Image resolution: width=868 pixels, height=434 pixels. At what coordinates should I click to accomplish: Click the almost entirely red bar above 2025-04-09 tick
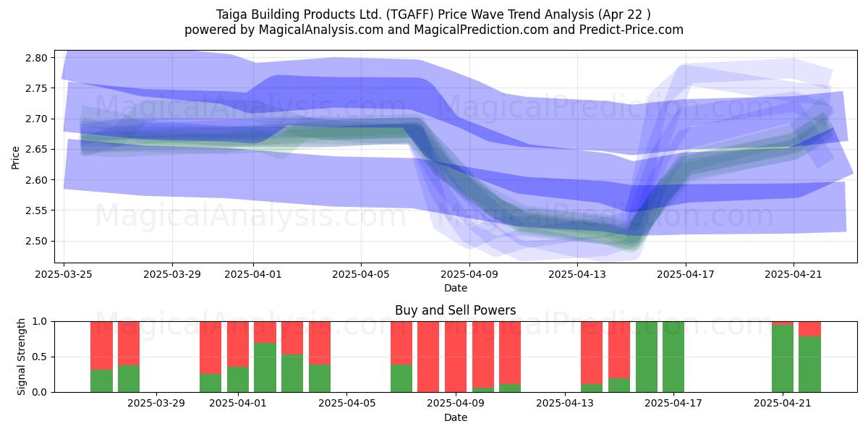point(456,357)
